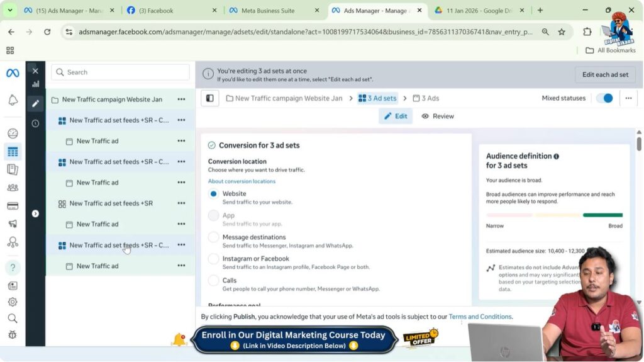Expand the dark panel with the circle arrow
Screen dimensions: 644x362
pyautogui.click(x=35, y=213)
